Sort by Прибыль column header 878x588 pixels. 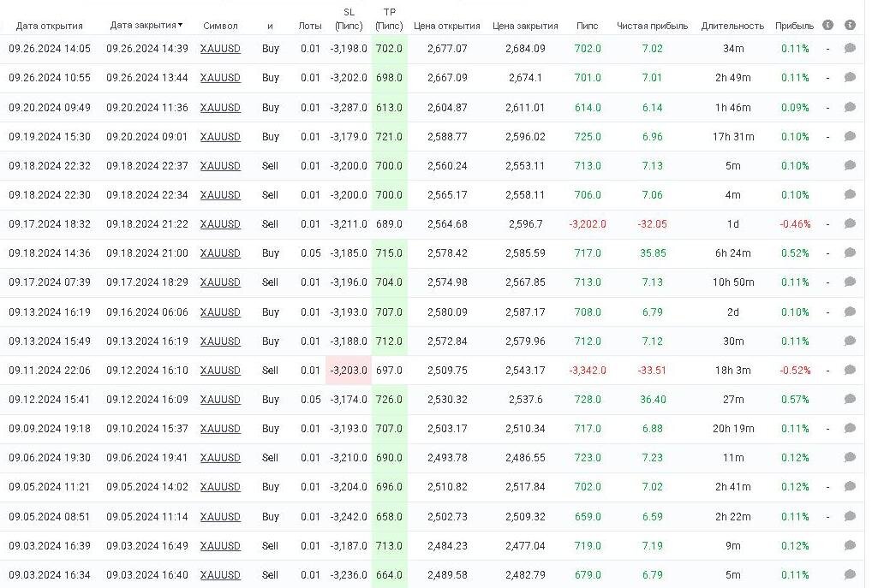click(795, 26)
